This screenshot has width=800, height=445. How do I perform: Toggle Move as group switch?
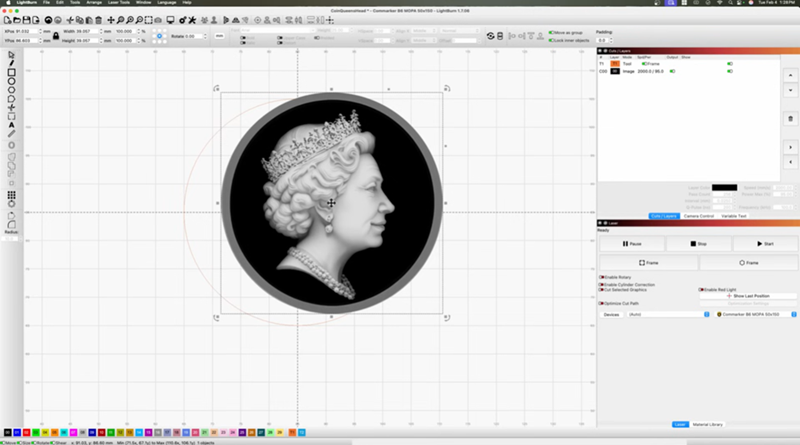point(551,33)
